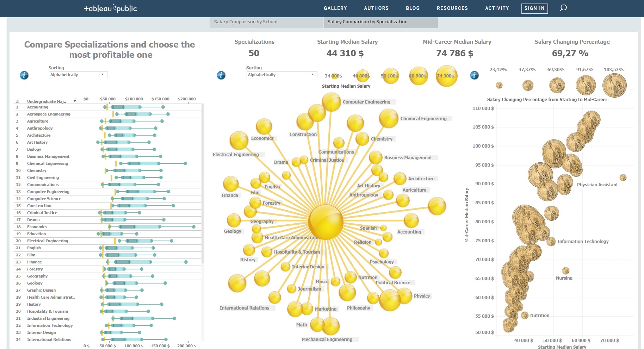The width and height of the screenshot is (644, 349).
Task: Open the search magnifier in the top navigation
Action: (x=563, y=8)
